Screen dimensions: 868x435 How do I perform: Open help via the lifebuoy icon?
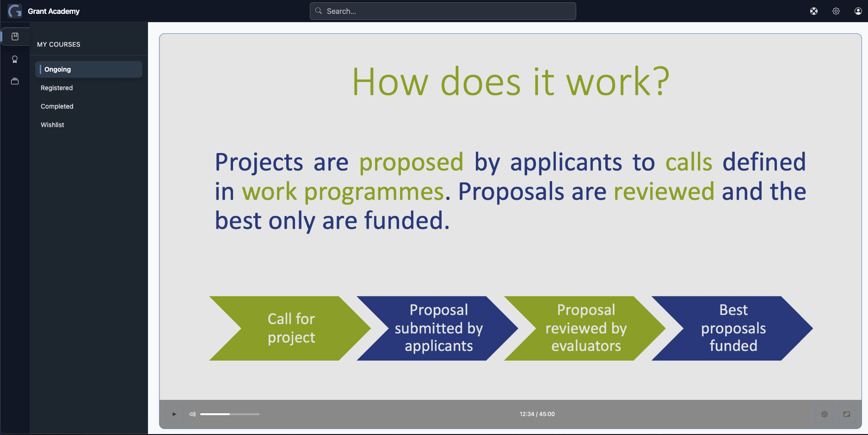(814, 11)
